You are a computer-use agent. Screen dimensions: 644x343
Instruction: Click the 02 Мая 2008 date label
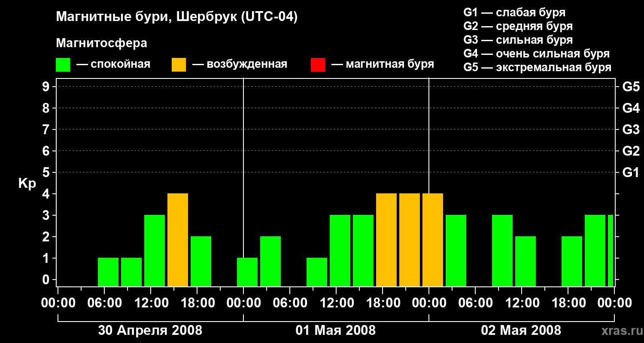tap(521, 331)
